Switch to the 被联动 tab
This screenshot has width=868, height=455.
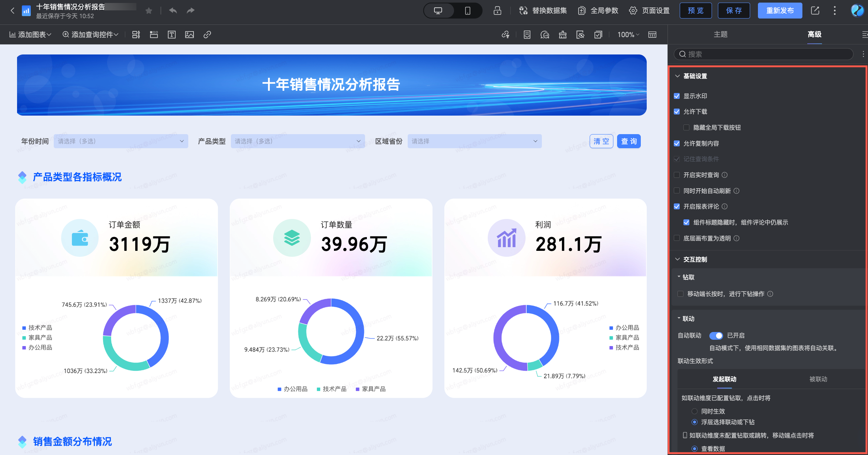pyautogui.click(x=818, y=379)
